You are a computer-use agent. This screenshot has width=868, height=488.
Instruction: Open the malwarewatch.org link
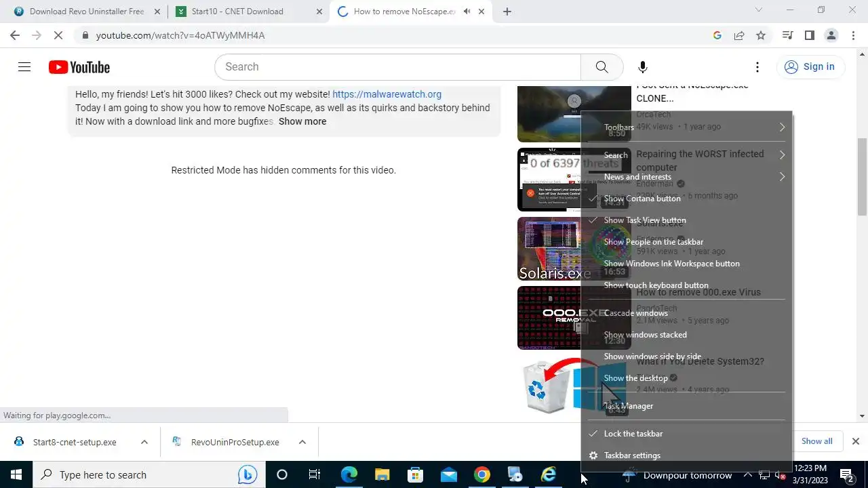(387, 94)
